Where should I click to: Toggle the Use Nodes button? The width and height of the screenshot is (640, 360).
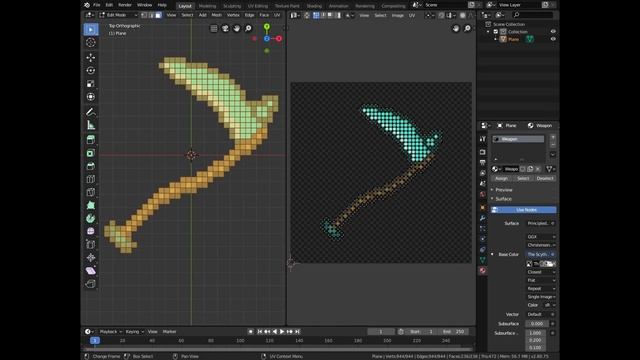pos(524,210)
